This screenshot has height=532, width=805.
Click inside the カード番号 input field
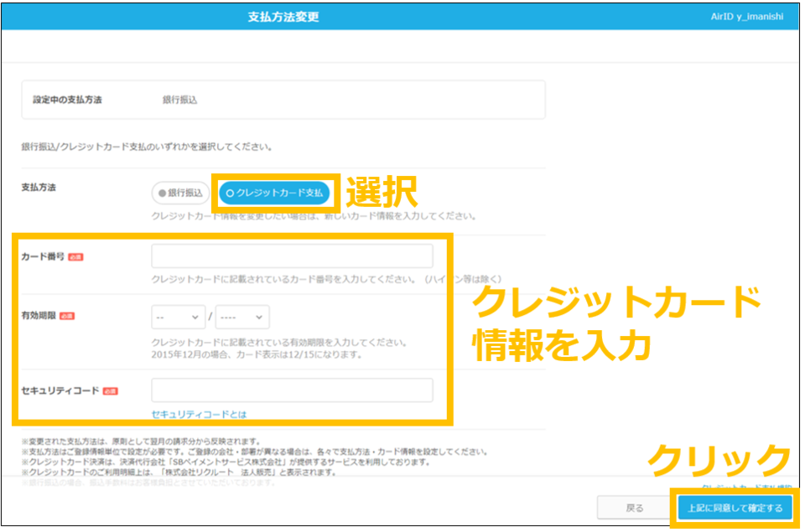(x=293, y=255)
